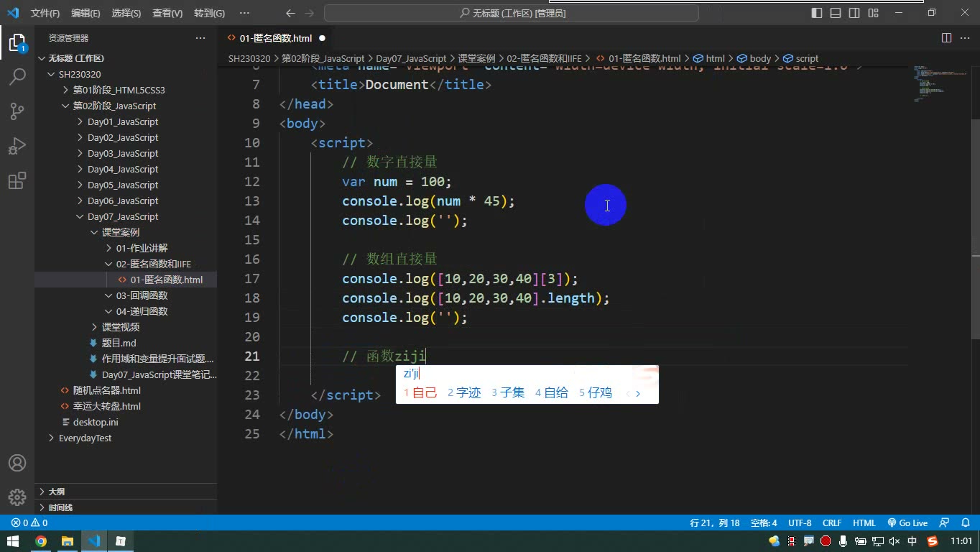Split the editor to the right

946,38
